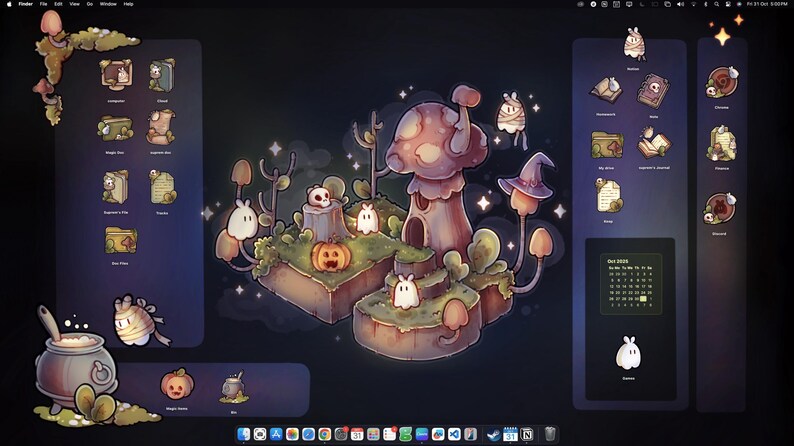The image size is (794, 446).
Task: Open Bluetooth status menu
Action: point(705,4)
